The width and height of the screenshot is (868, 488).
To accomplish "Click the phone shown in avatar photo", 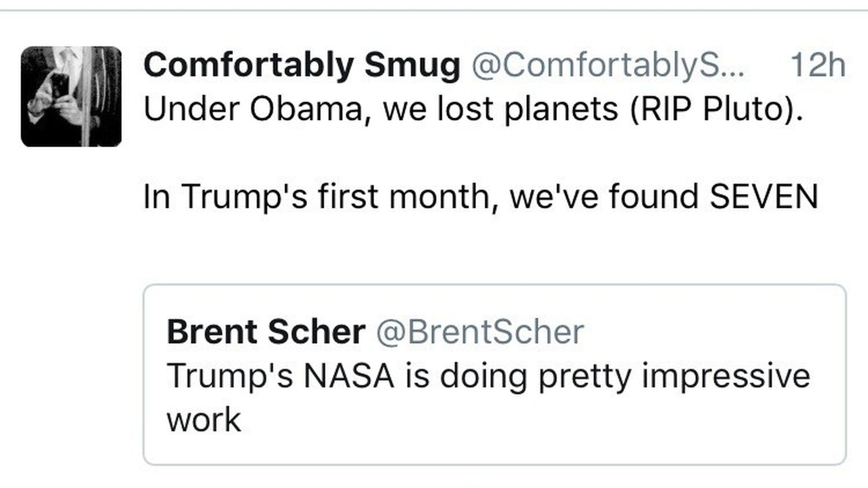I will 60,86.
